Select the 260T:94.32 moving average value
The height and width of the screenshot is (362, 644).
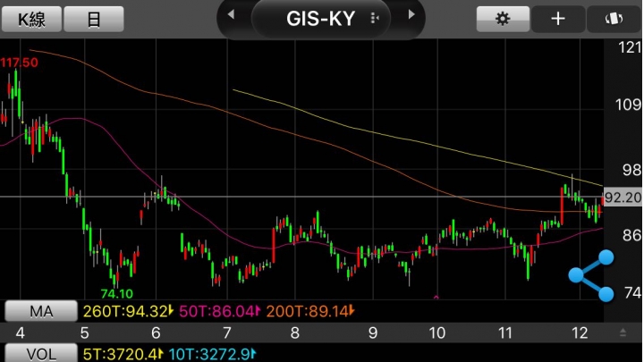(128, 312)
